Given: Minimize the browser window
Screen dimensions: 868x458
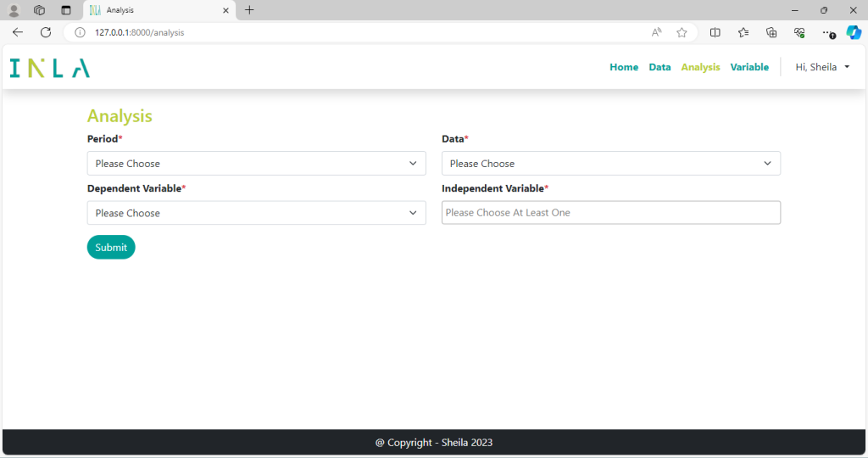Looking at the screenshot, I should tap(795, 10).
